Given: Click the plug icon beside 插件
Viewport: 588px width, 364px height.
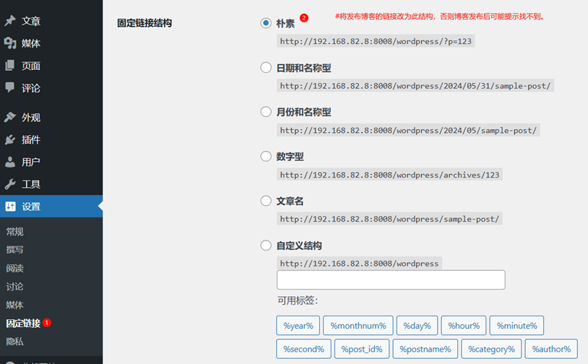Looking at the screenshot, I should [10, 139].
